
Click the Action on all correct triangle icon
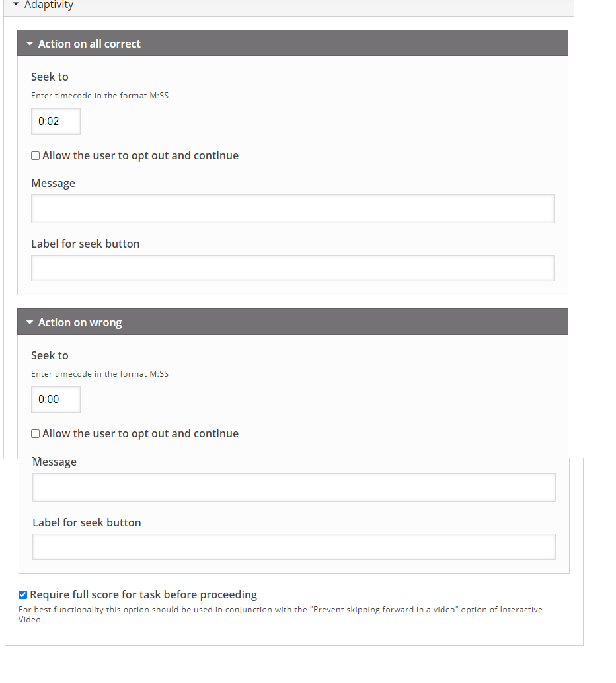[x=30, y=44]
